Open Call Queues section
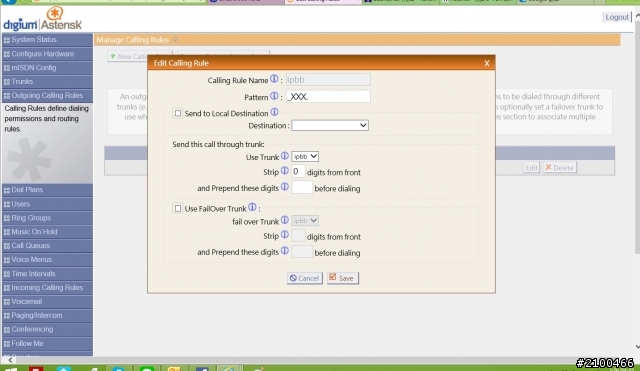 (x=47, y=246)
